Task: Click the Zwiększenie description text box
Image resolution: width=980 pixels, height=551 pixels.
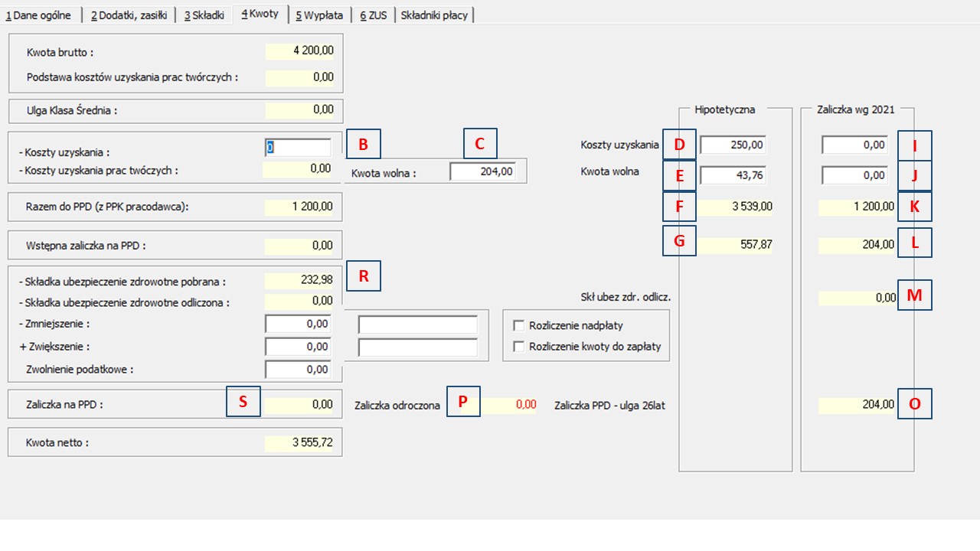Action: pos(418,347)
